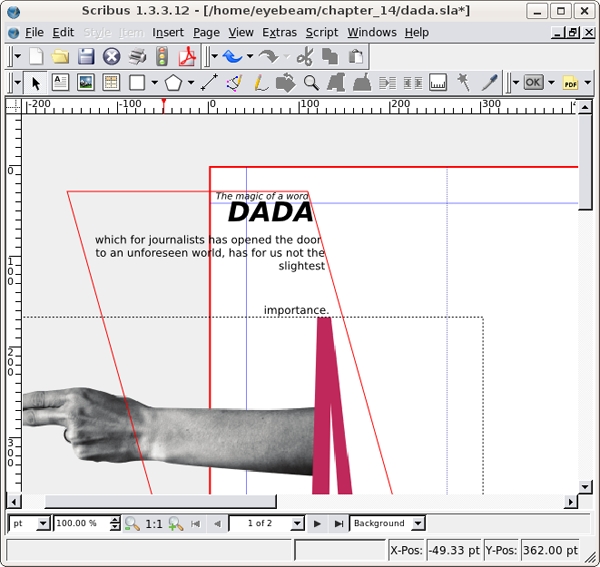The image size is (600, 567).
Task: Open the Script menu
Action: [x=322, y=33]
